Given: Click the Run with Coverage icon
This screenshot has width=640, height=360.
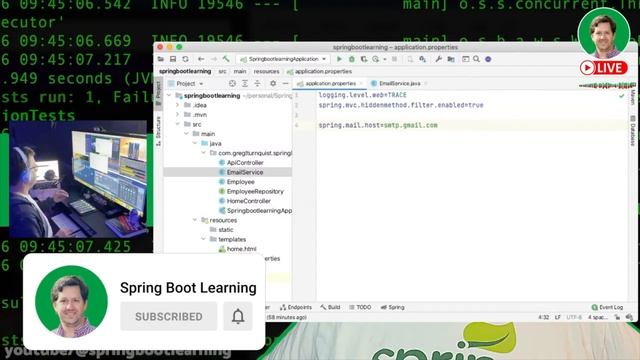Looking at the screenshot, I should point(364,59).
